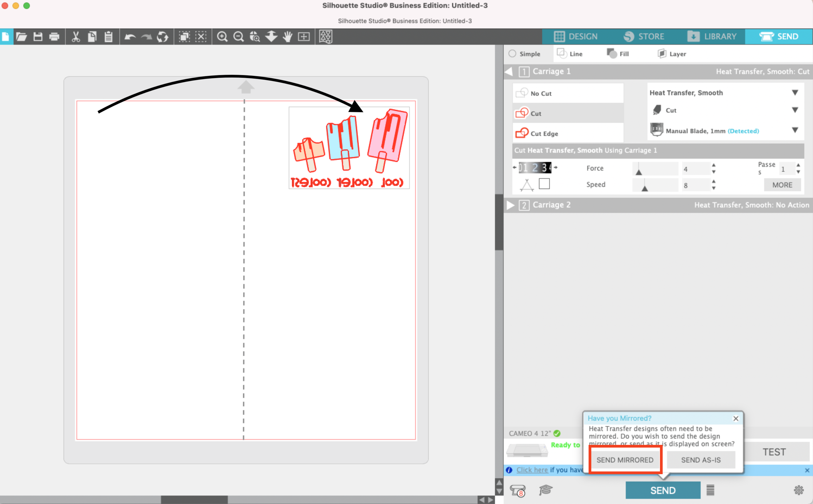Open the tutorial graduation cap icon
Screen dimensions: 813x504
[545, 490]
